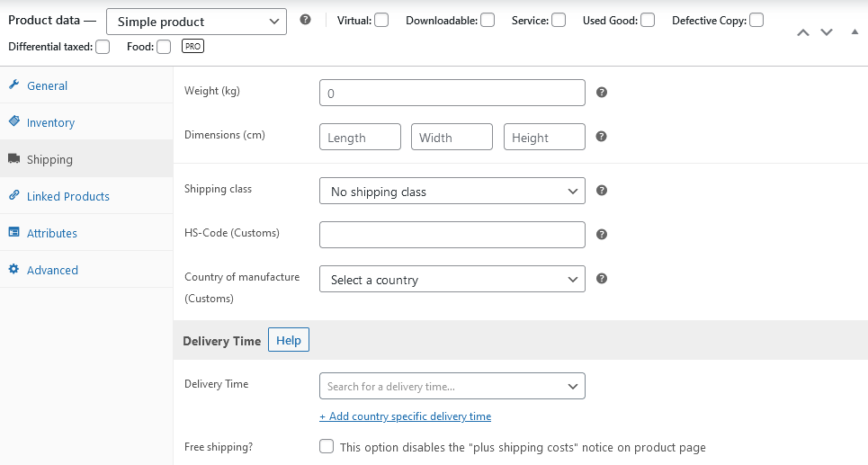Screen dimensions: 868x465
Task: Click the help icon beside Weight field
Action: (x=602, y=93)
